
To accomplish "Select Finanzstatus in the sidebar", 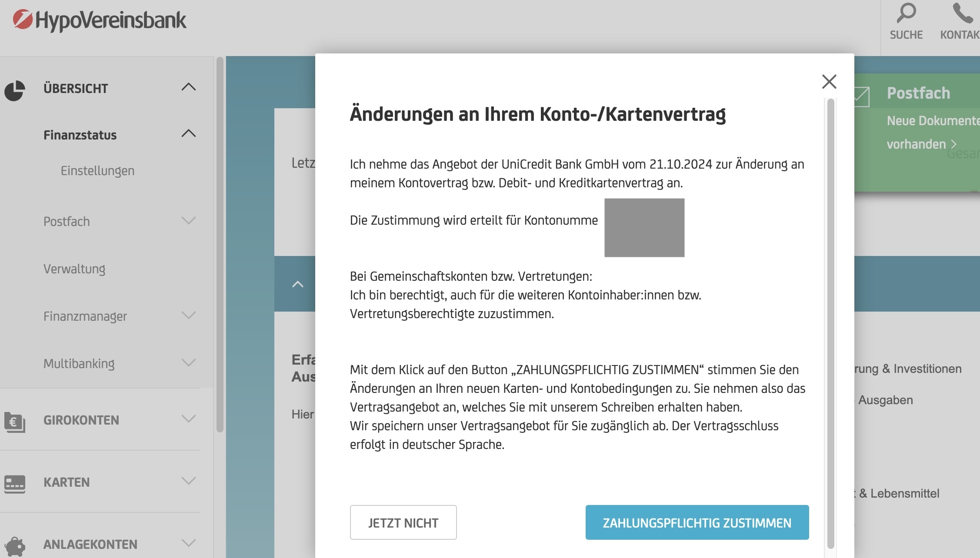I will 80,135.
